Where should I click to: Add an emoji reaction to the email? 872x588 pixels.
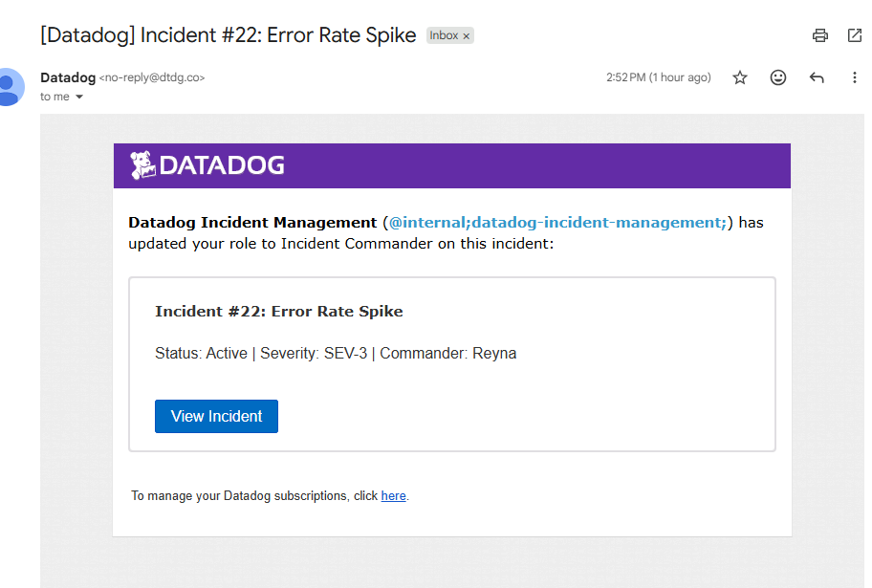[778, 77]
